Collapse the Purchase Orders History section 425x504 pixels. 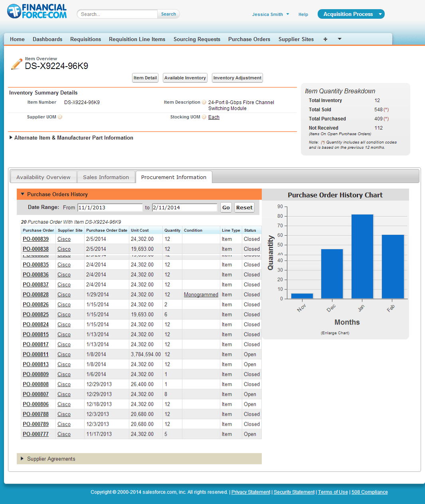point(23,194)
